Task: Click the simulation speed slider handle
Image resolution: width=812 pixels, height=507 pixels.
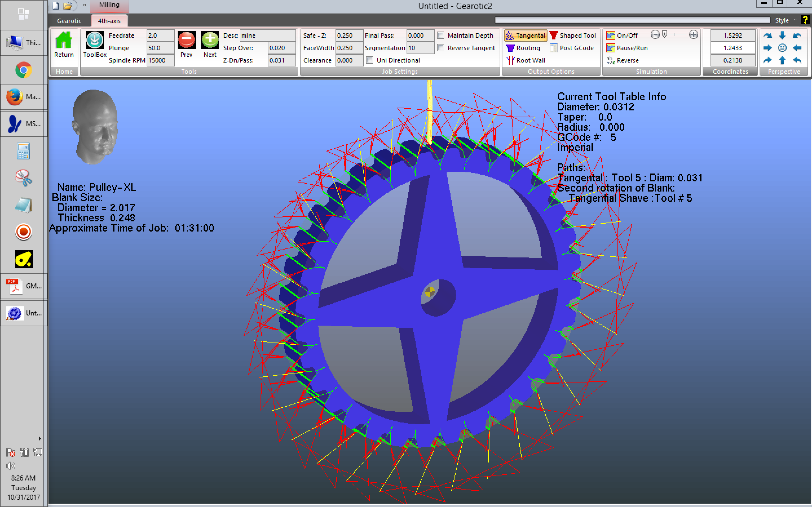Action: [x=664, y=34]
